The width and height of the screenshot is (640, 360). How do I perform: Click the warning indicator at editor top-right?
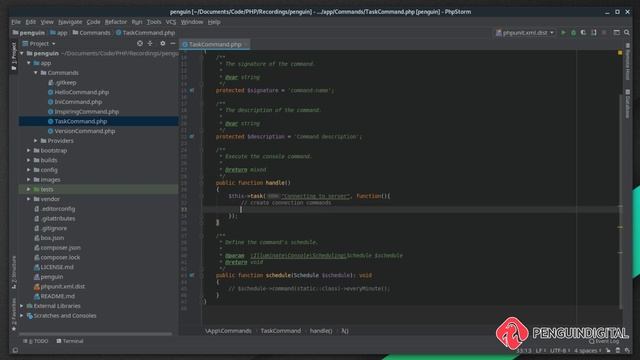point(620,53)
